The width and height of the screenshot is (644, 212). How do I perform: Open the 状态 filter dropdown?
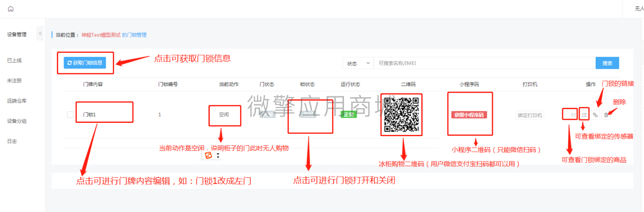pos(358,63)
